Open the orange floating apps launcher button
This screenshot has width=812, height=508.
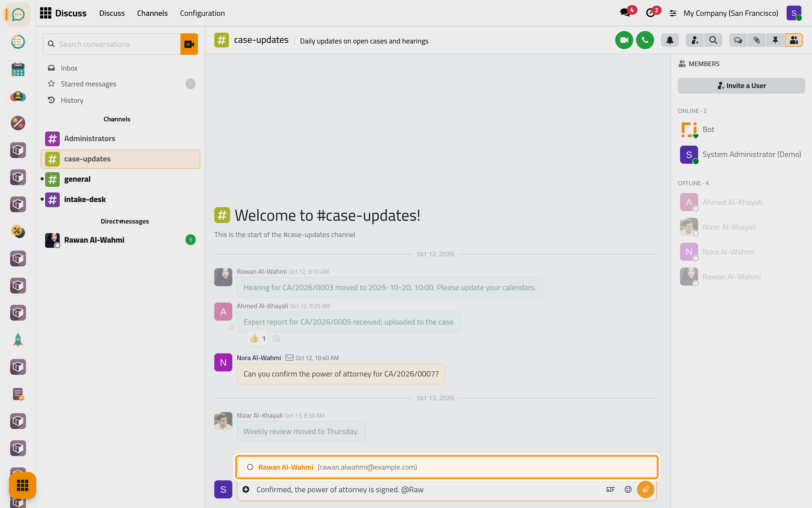[22, 485]
